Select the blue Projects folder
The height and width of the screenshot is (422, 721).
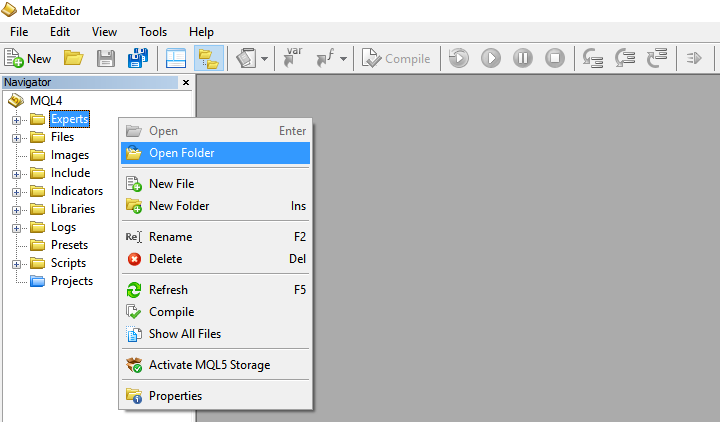(x=72, y=281)
